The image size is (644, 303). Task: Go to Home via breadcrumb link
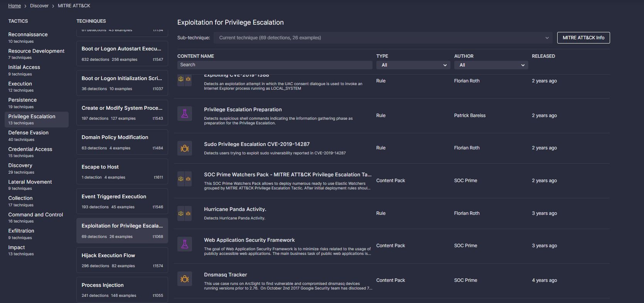(15, 6)
